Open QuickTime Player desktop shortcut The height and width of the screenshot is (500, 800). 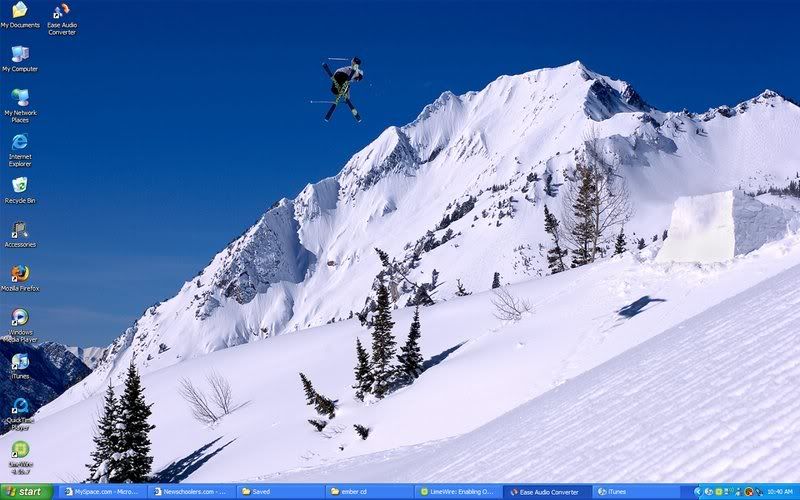tap(19, 405)
